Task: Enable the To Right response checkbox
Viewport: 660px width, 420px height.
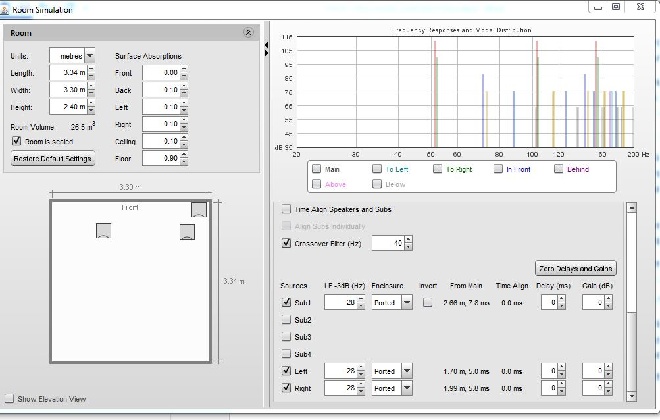Action: click(438, 169)
